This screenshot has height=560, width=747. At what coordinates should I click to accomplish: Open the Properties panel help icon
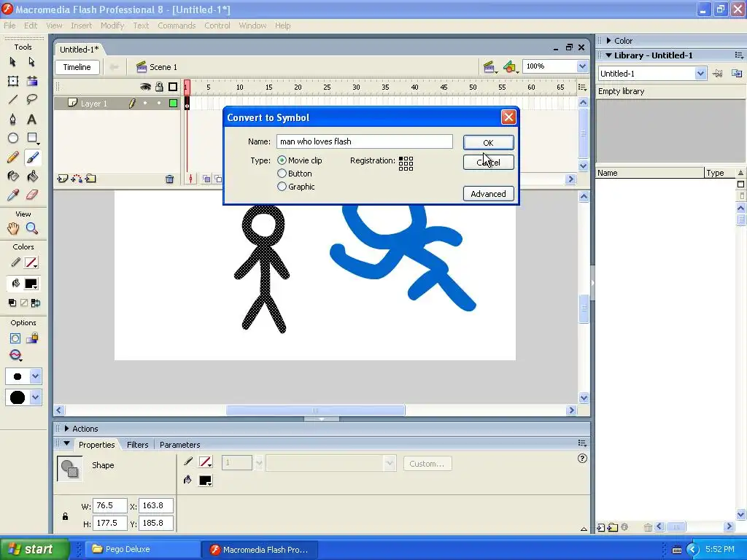pos(582,459)
